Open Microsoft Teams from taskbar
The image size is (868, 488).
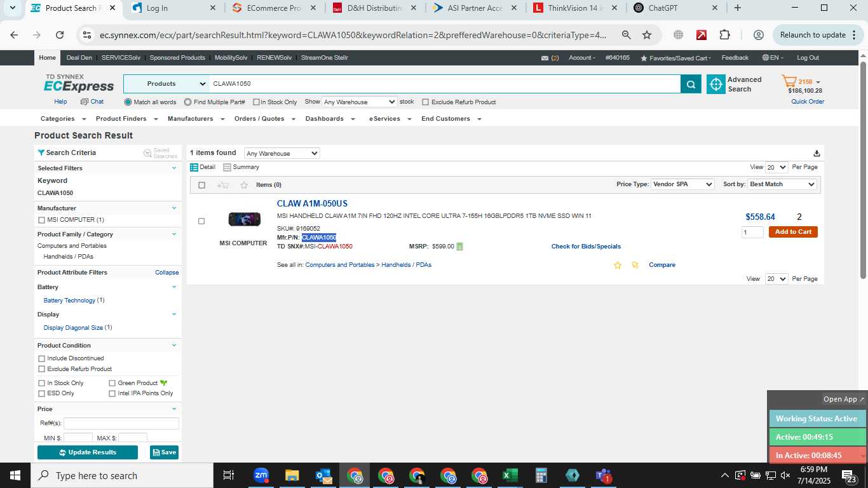pyautogui.click(x=603, y=475)
